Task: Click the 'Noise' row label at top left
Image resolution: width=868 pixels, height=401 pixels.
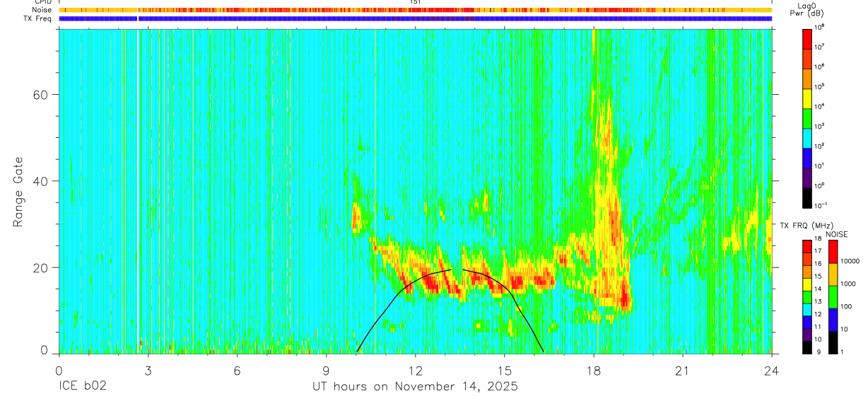Action: coord(42,10)
